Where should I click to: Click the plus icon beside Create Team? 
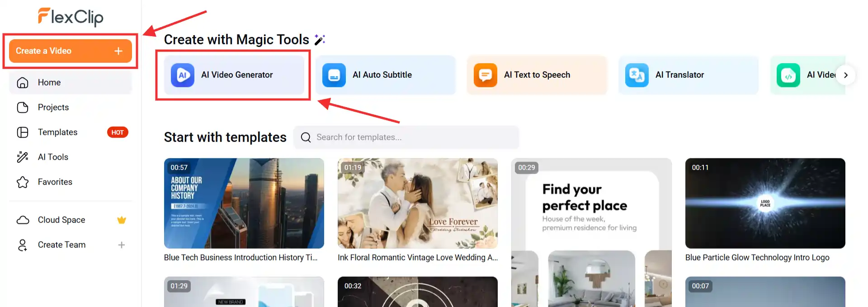(122, 245)
